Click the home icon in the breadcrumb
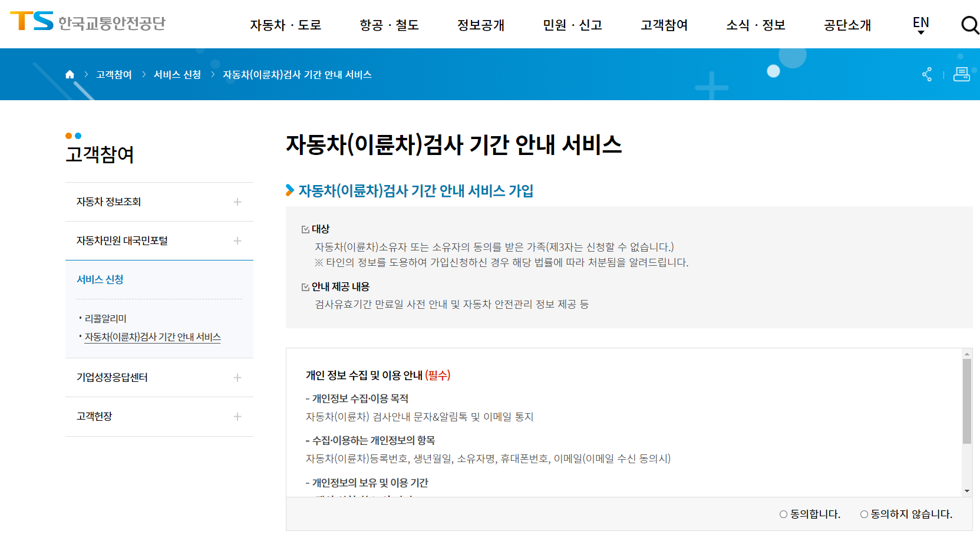The image size is (980, 541). tap(70, 74)
